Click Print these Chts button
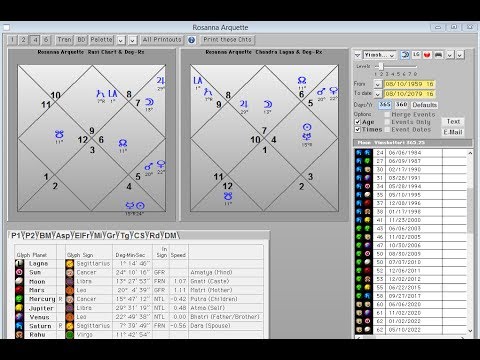Screen dimensions: 480x360 (x=227, y=40)
